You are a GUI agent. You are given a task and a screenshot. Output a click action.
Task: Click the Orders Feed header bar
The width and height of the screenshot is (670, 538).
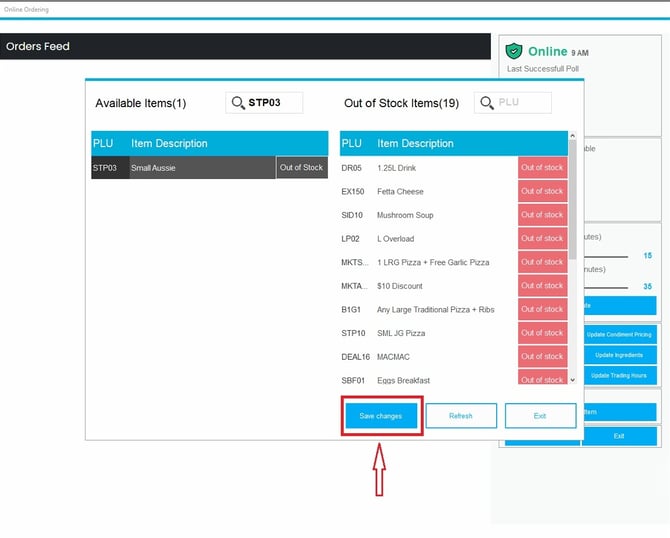(245, 46)
